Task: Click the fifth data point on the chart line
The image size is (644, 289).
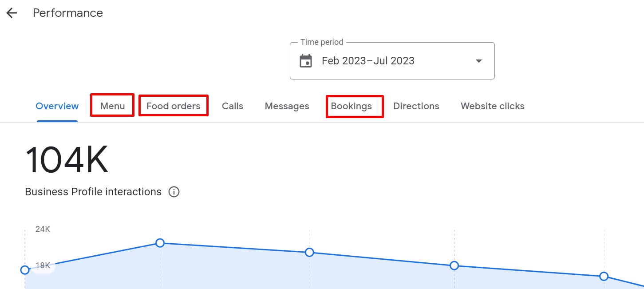Action: (x=604, y=276)
